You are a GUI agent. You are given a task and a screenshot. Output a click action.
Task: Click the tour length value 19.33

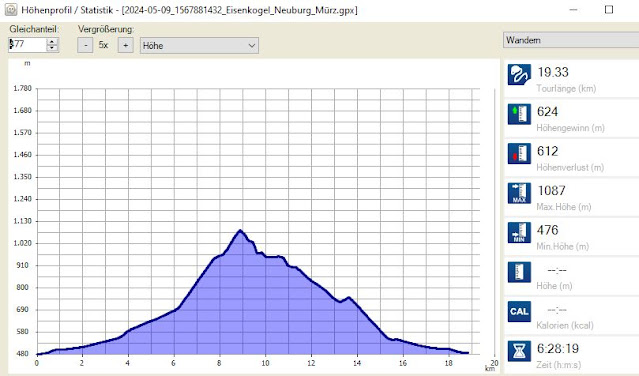point(553,72)
